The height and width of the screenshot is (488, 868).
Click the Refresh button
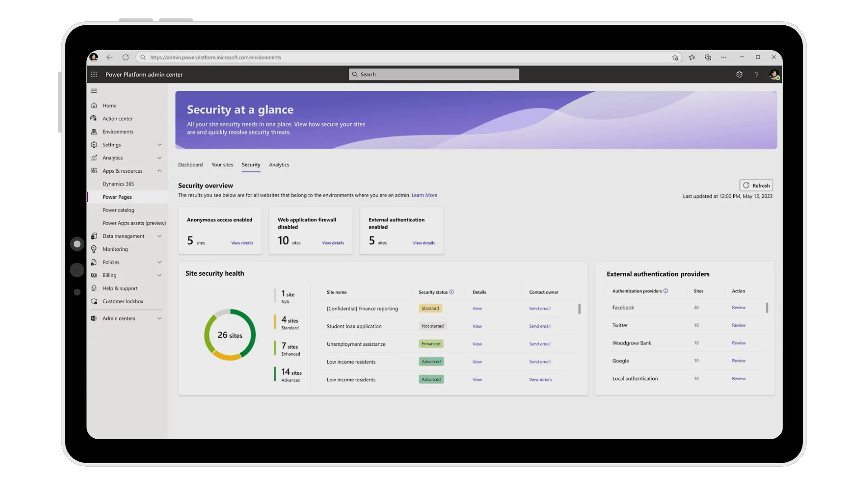coord(756,185)
